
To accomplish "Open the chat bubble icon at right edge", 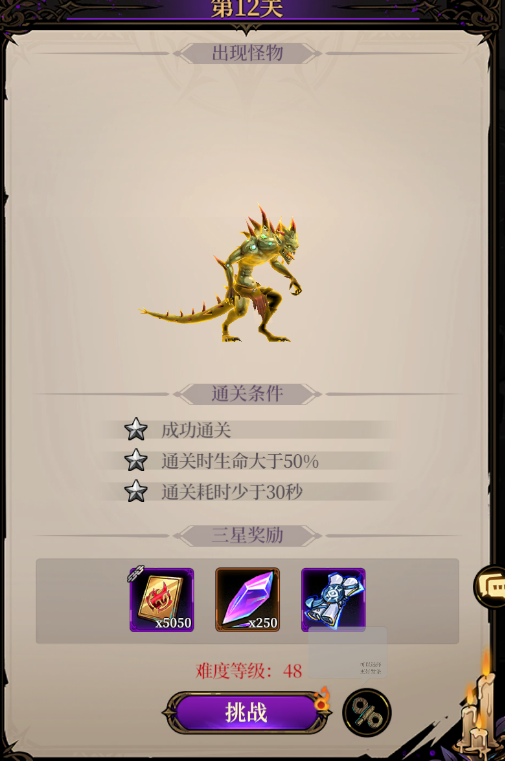I will point(490,587).
